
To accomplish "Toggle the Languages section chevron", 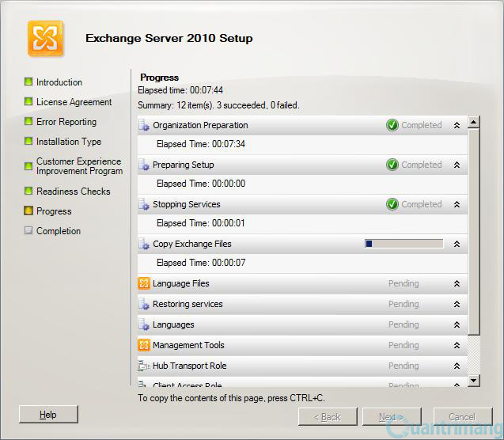I will click(x=457, y=324).
